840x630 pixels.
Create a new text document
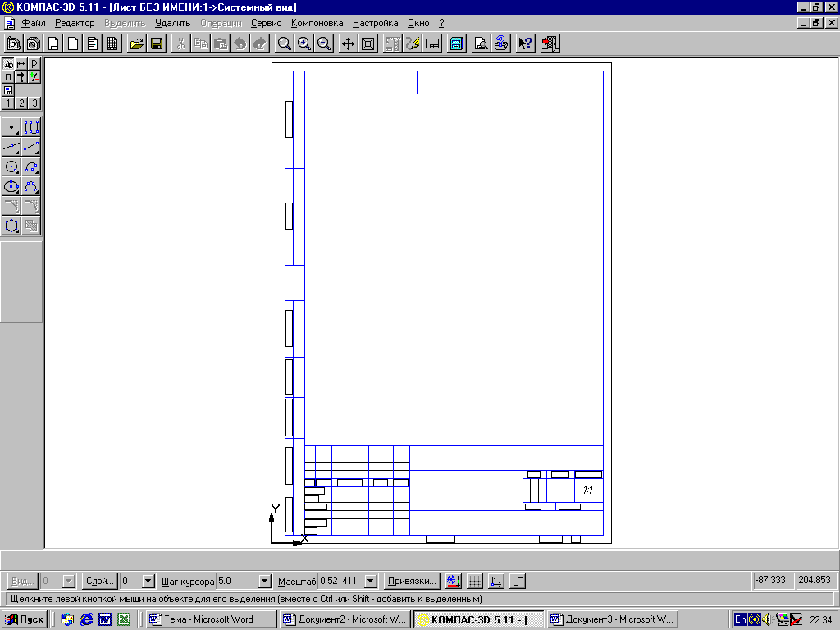tap(93, 43)
